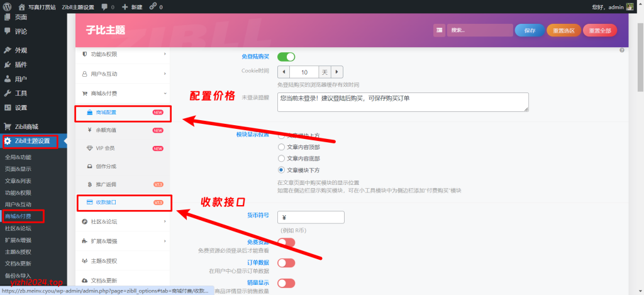
Task: Expand 扩展&增强 section in theme panel
Action: tap(123, 241)
